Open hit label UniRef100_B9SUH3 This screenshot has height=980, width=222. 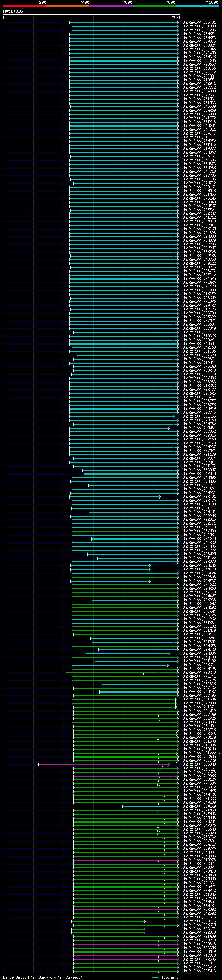(x=199, y=764)
